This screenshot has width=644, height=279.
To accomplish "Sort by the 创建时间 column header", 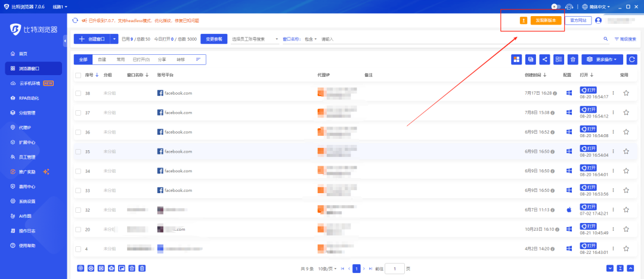I will click(535, 75).
